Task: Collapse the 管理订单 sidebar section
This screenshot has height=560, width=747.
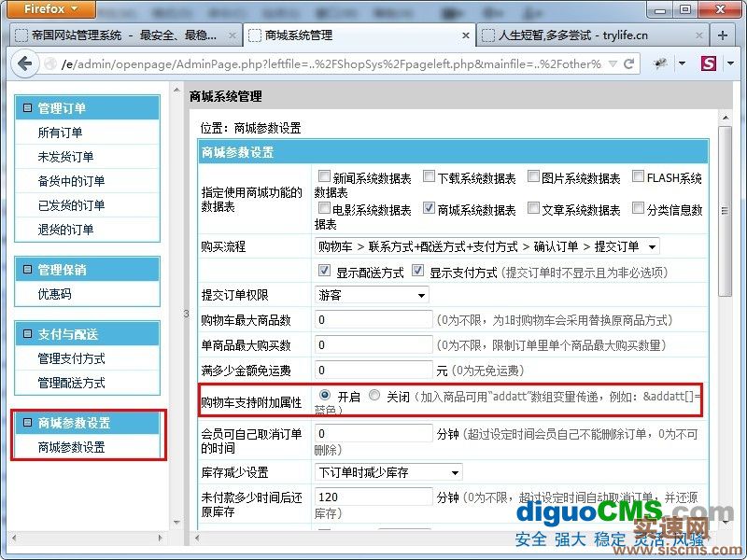Action: click(x=27, y=108)
